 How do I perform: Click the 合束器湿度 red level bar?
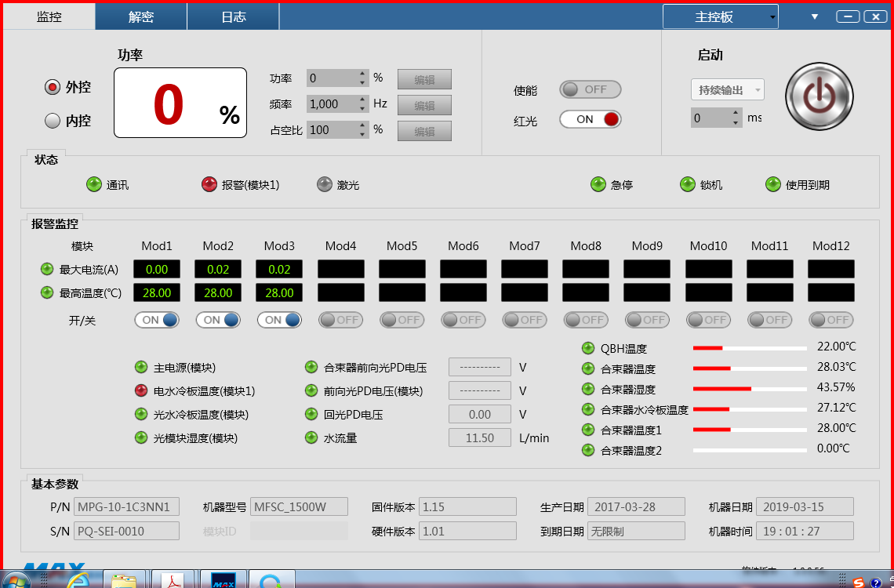(722, 388)
